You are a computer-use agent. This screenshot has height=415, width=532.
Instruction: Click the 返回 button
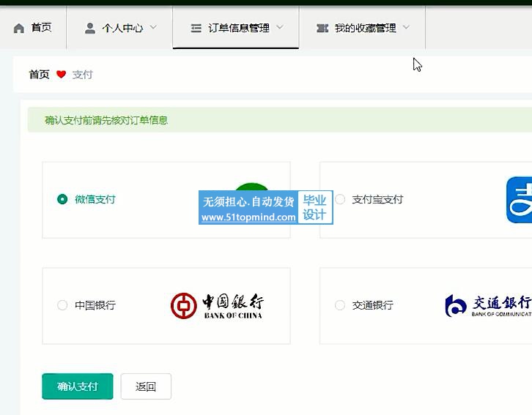(x=146, y=386)
